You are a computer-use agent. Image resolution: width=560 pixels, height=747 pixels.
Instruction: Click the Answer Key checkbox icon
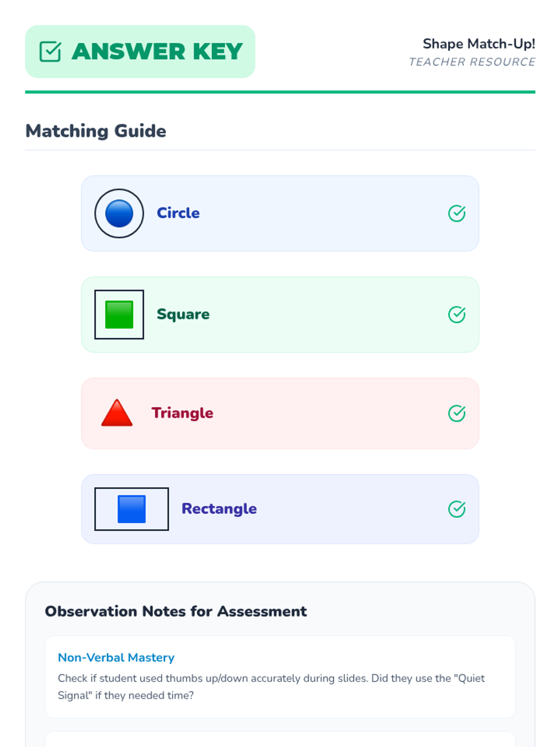pos(50,51)
